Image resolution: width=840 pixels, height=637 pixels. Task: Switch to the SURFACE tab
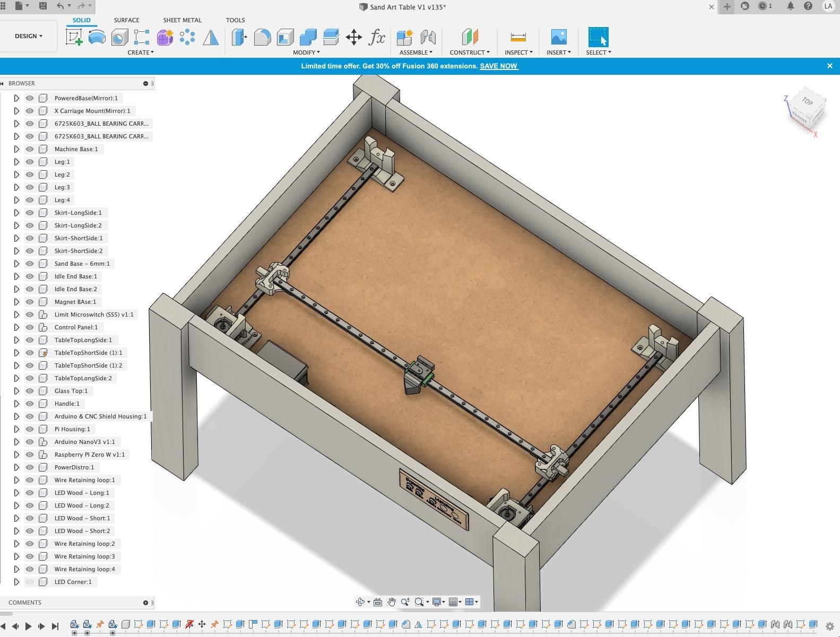point(126,20)
